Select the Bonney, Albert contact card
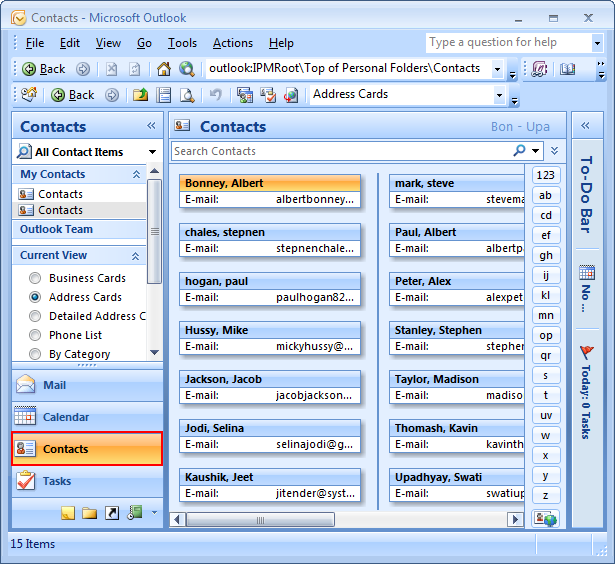 coord(270,191)
